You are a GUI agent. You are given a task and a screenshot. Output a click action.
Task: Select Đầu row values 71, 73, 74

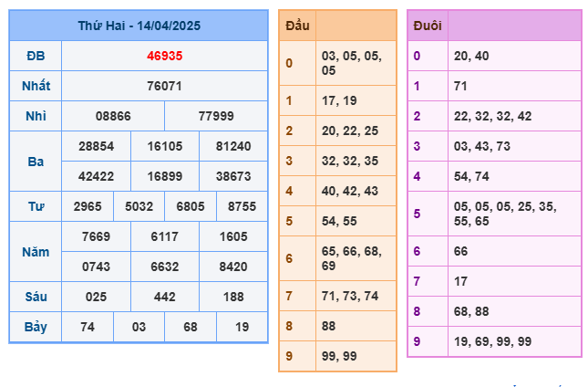coord(350,296)
